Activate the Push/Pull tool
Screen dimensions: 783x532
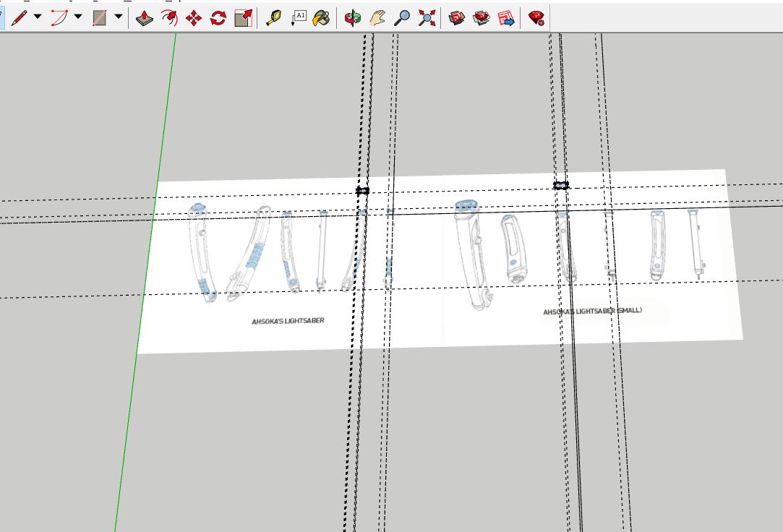[145, 19]
